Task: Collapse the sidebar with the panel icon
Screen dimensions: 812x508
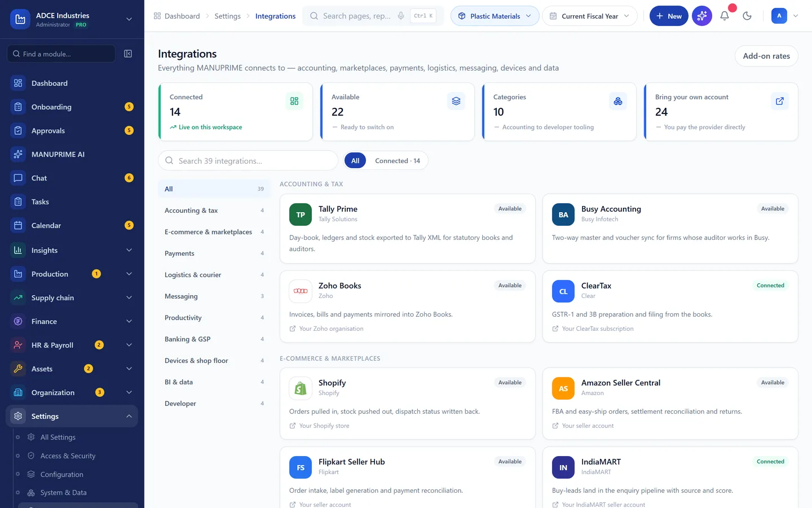Action: click(128, 54)
